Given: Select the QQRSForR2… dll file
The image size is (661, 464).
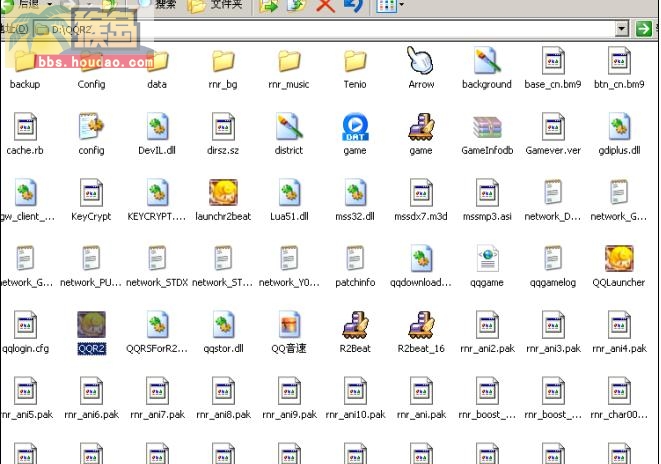Looking at the screenshot, I should [x=157, y=333].
